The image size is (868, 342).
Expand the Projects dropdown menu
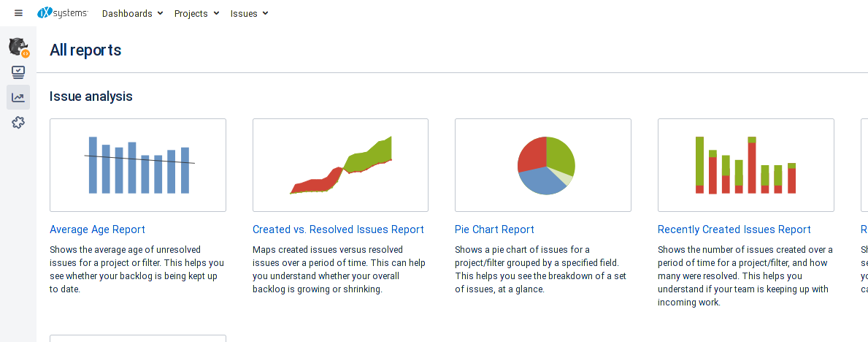(x=196, y=13)
